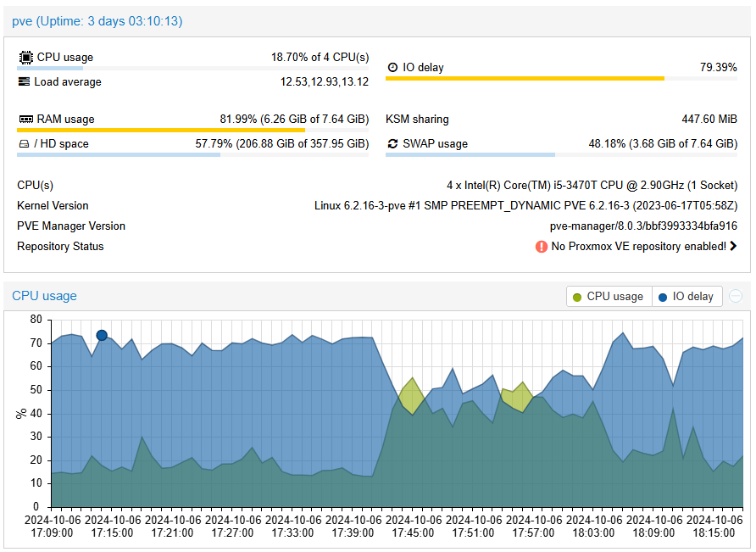756x552 pixels.
Task: Click the RAM usage memory icon
Action: [25, 120]
